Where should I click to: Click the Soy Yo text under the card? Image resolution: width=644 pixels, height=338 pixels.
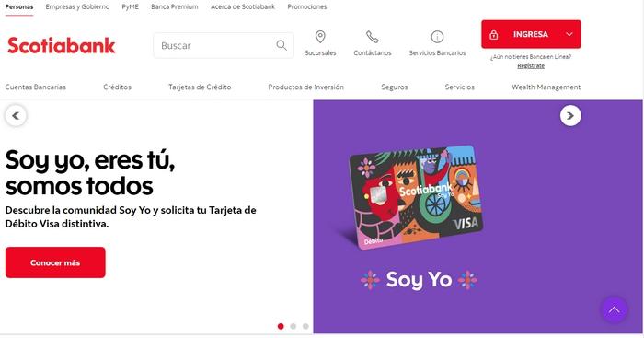click(419, 280)
